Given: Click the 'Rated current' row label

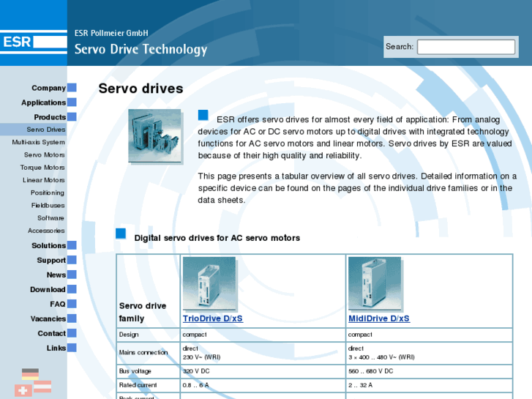Looking at the screenshot, I should pos(138,385).
